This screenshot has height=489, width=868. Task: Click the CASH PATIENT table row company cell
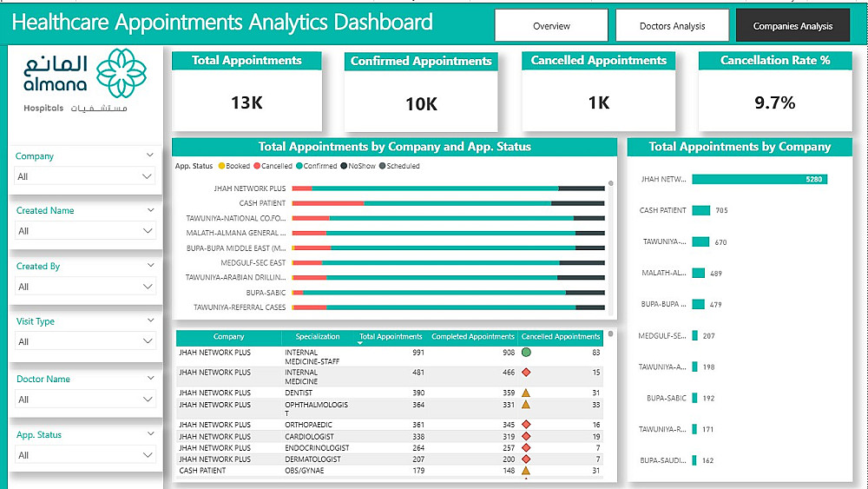202,471
